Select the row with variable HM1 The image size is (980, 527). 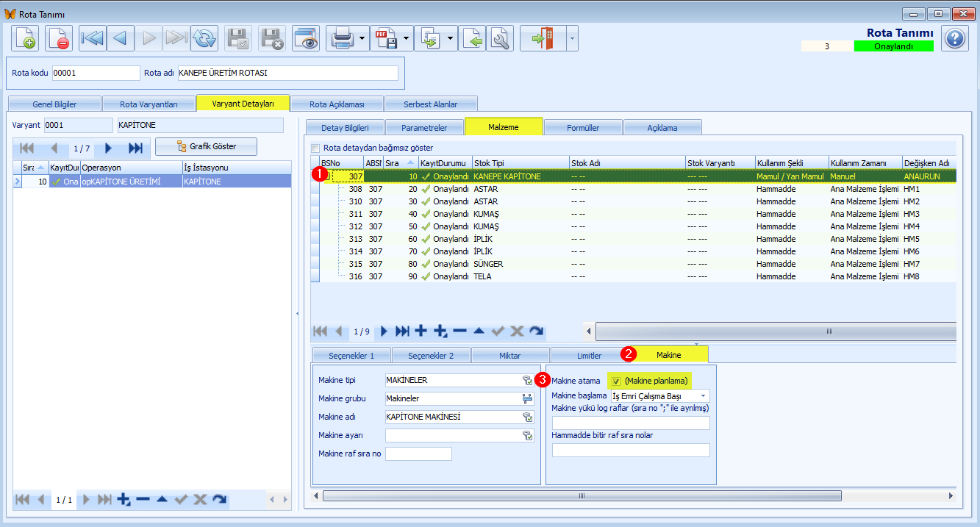pos(637,189)
